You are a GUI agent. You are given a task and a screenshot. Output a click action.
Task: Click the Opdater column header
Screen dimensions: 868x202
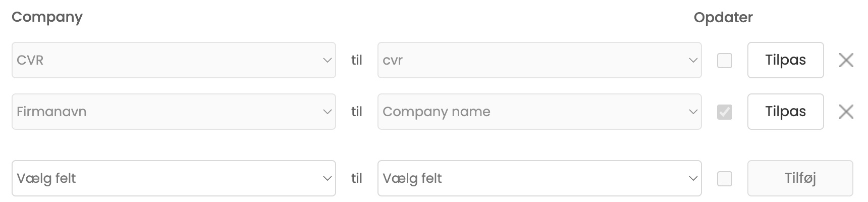coord(723,17)
